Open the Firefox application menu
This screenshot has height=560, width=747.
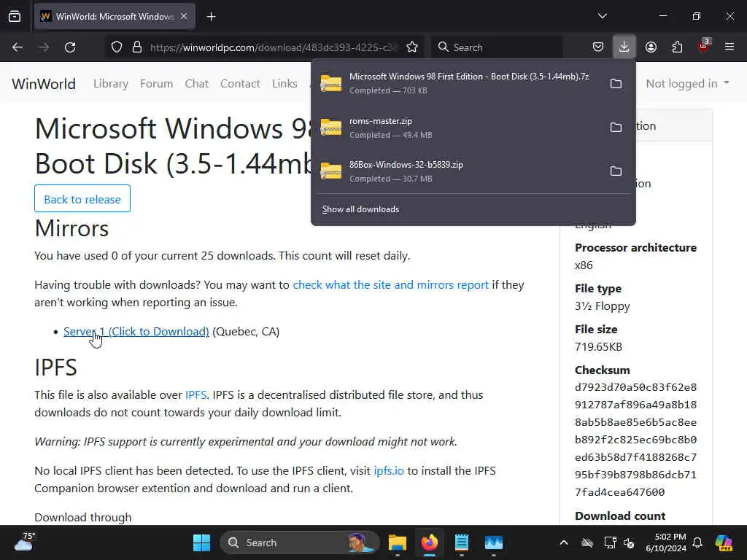tap(729, 47)
